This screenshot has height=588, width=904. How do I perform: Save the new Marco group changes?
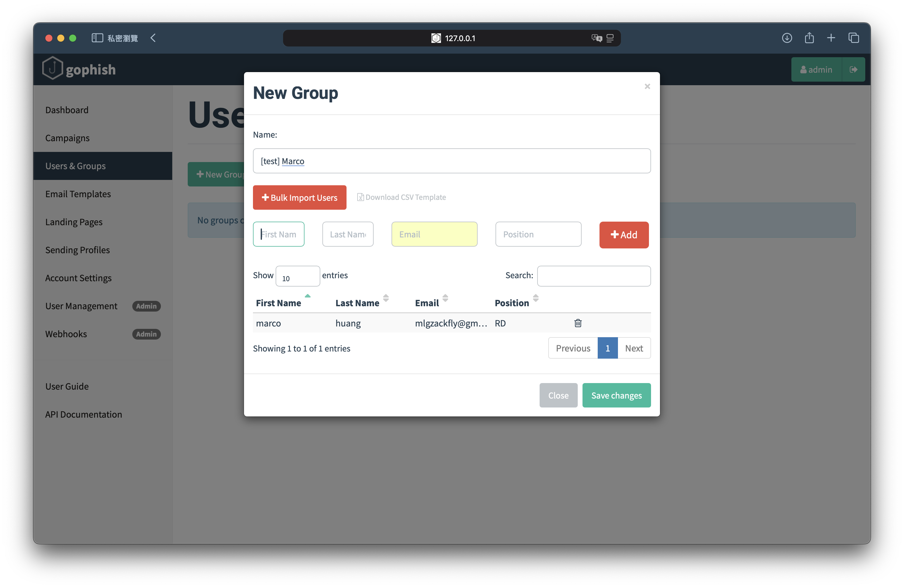click(616, 395)
